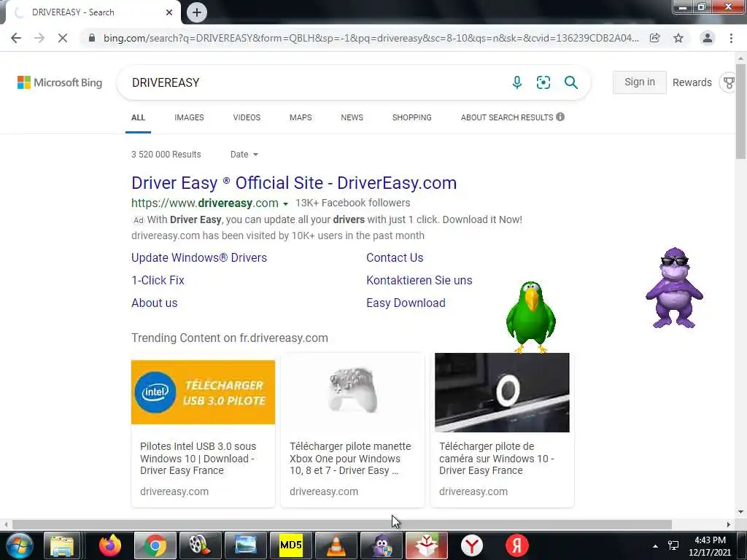Bookmark this page with the star icon
This screenshot has width=747, height=560.
tap(678, 38)
